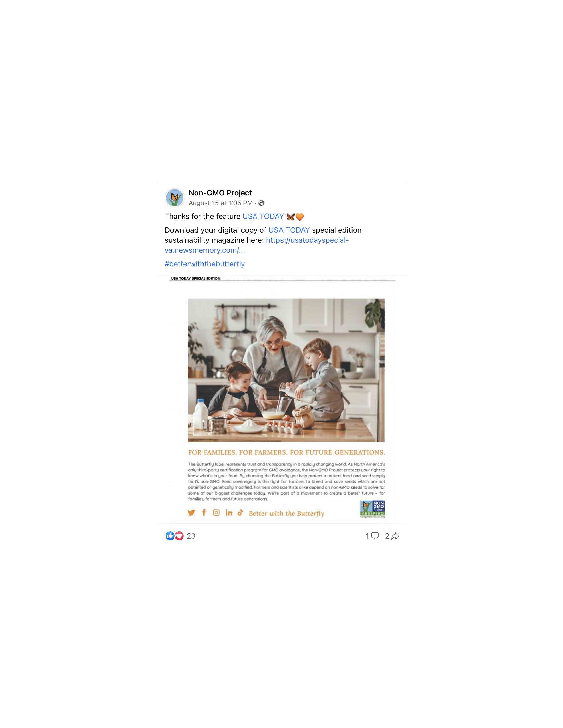This screenshot has height=728, width=563.
Task: Click the LinkedIn icon in ad
Action: coord(229,513)
